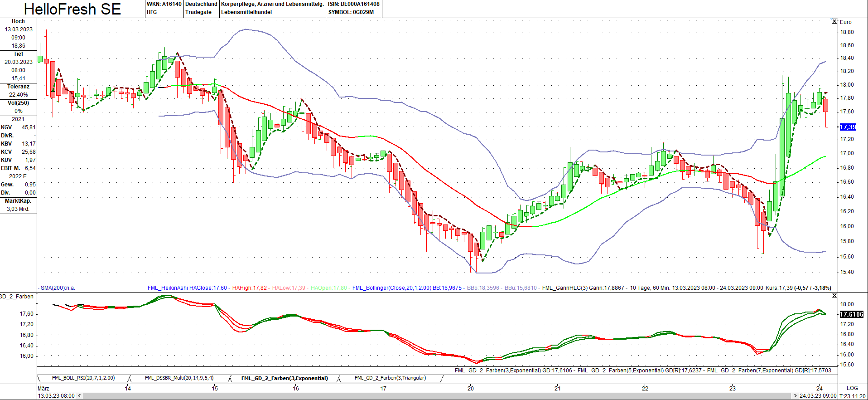The image size is (868, 400).
Task: Click the Euro axis label
Action: [845, 22]
